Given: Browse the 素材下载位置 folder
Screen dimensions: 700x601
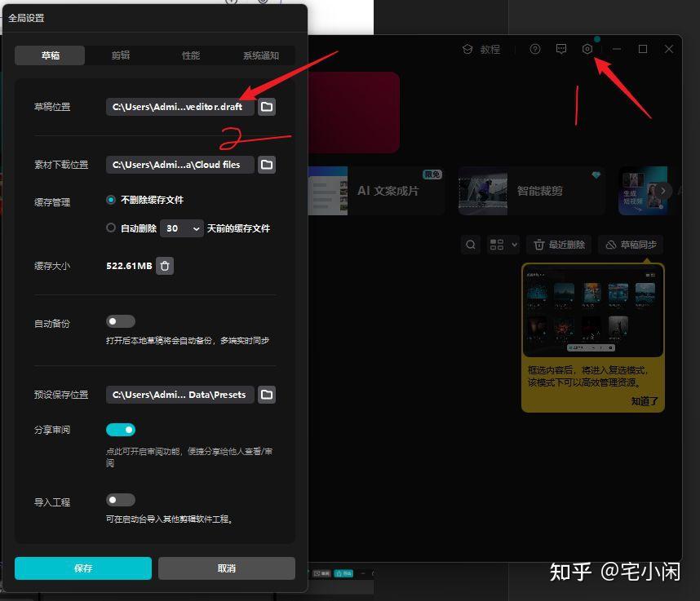Looking at the screenshot, I should (x=267, y=164).
